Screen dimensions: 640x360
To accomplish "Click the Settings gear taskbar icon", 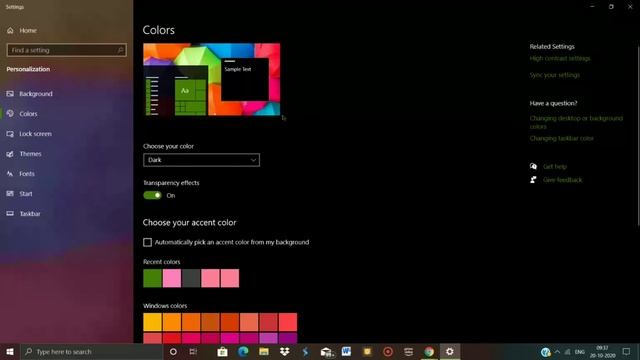I will 449,351.
